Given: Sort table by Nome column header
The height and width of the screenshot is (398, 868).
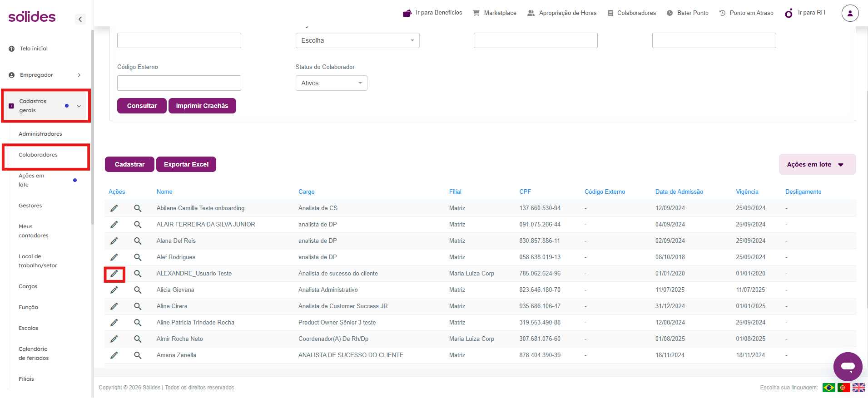Looking at the screenshot, I should pyautogui.click(x=164, y=192).
